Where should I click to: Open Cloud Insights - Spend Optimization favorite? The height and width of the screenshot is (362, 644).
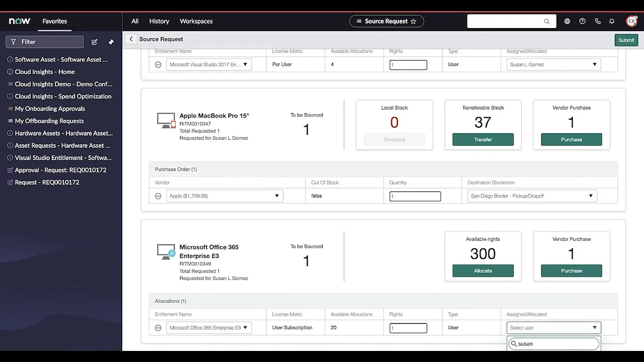coord(63,97)
